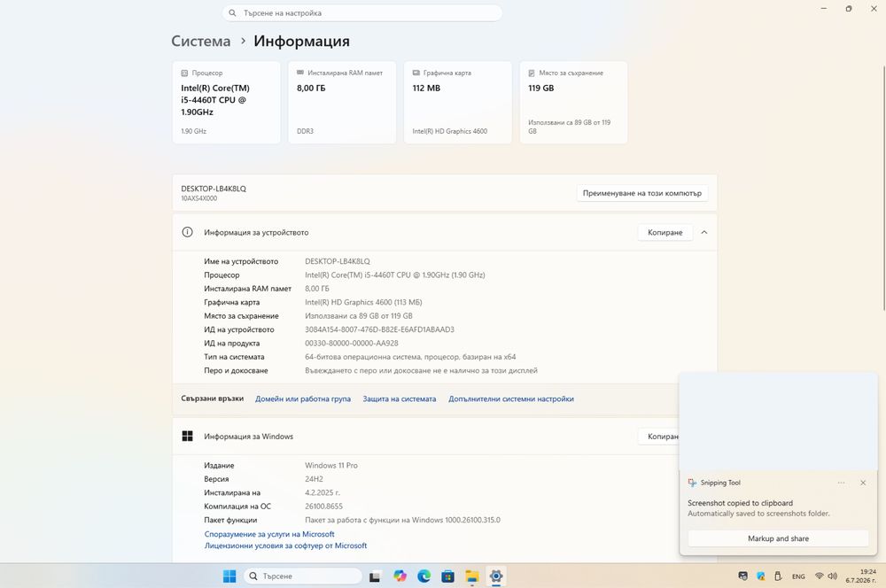This screenshot has height=588, width=886.
Task: Open the Microsoft Services Agreement link
Action: tap(269, 534)
